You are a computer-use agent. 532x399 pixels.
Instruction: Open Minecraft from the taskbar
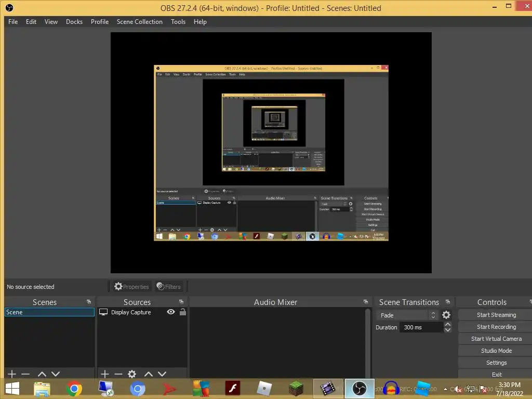[296, 389]
